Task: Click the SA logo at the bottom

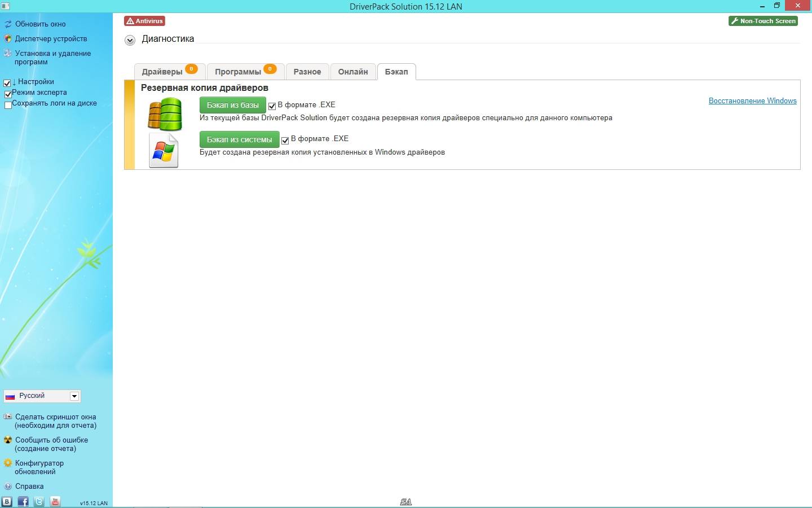Action: 406,502
